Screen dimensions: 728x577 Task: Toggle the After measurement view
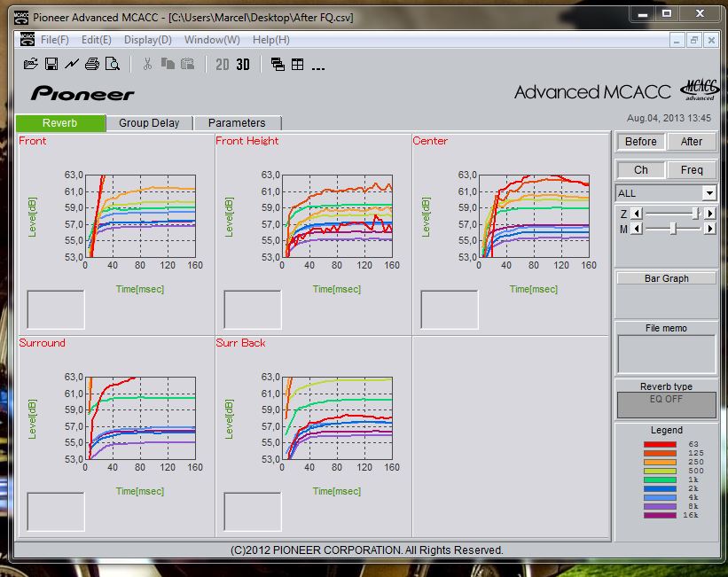[692, 142]
